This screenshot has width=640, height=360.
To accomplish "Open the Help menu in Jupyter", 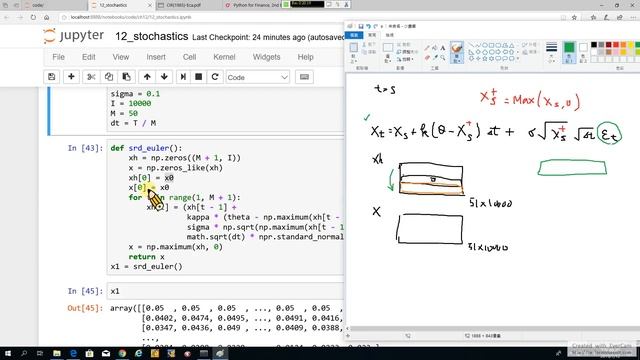I will [305, 57].
